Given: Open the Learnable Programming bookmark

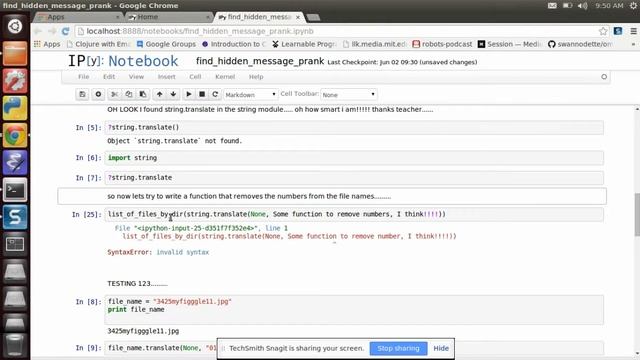Looking at the screenshot, I should [x=304, y=44].
